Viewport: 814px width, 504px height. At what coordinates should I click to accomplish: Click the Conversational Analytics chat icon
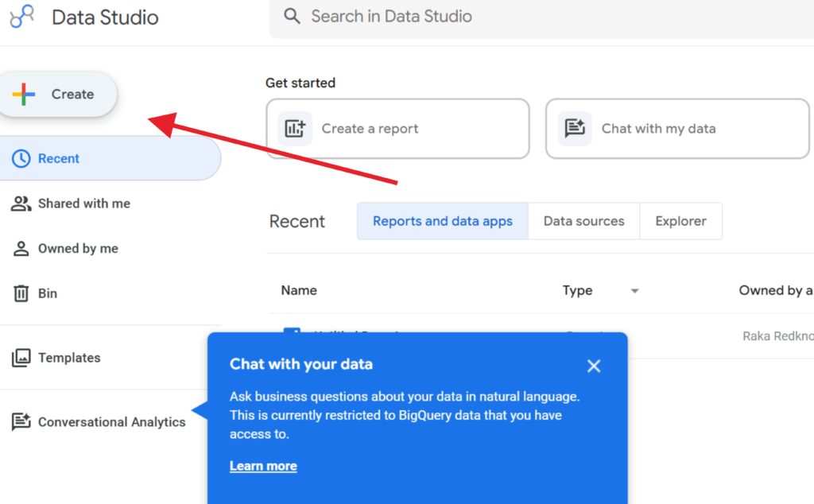tap(21, 421)
